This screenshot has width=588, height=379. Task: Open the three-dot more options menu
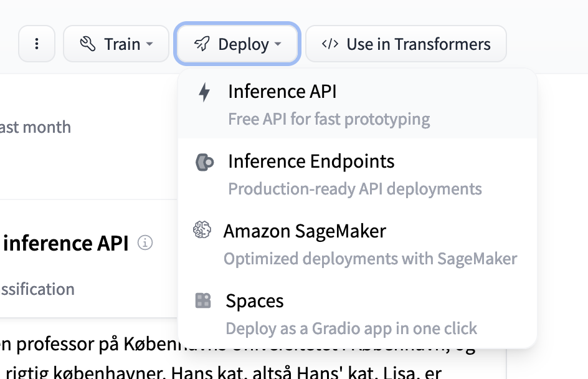coord(37,44)
